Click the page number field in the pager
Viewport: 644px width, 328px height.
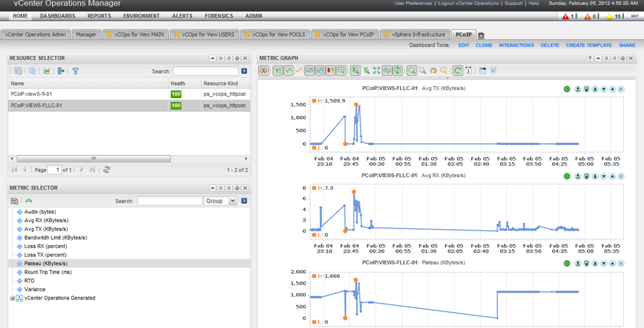click(x=54, y=169)
